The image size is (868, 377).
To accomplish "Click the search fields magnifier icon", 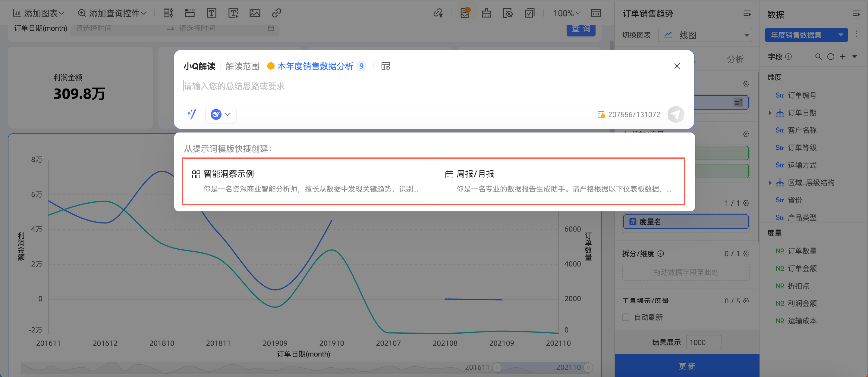I will tap(818, 57).
